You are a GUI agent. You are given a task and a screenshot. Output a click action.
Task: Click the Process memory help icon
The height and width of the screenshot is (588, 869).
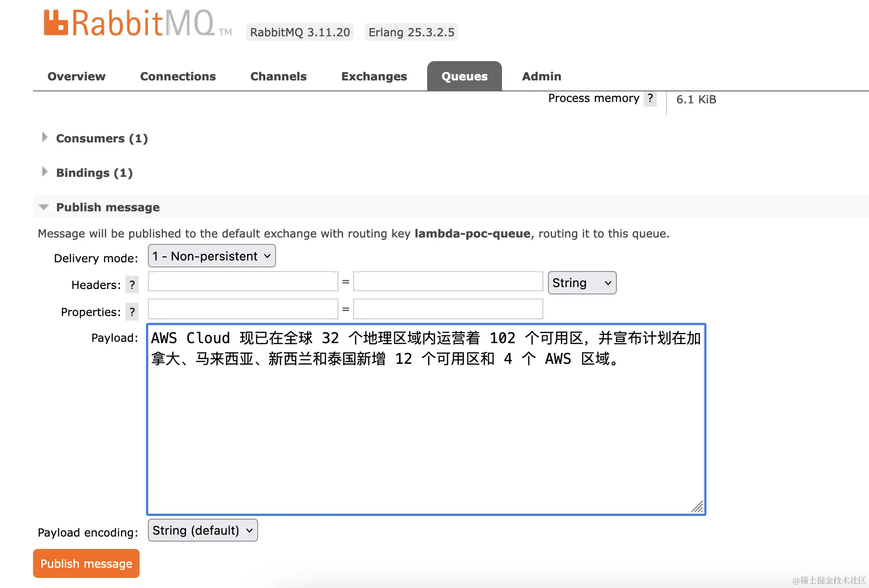650,98
